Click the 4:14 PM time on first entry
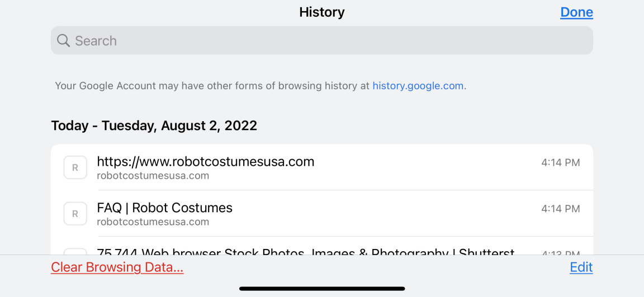The width and height of the screenshot is (644, 297). coord(560,163)
